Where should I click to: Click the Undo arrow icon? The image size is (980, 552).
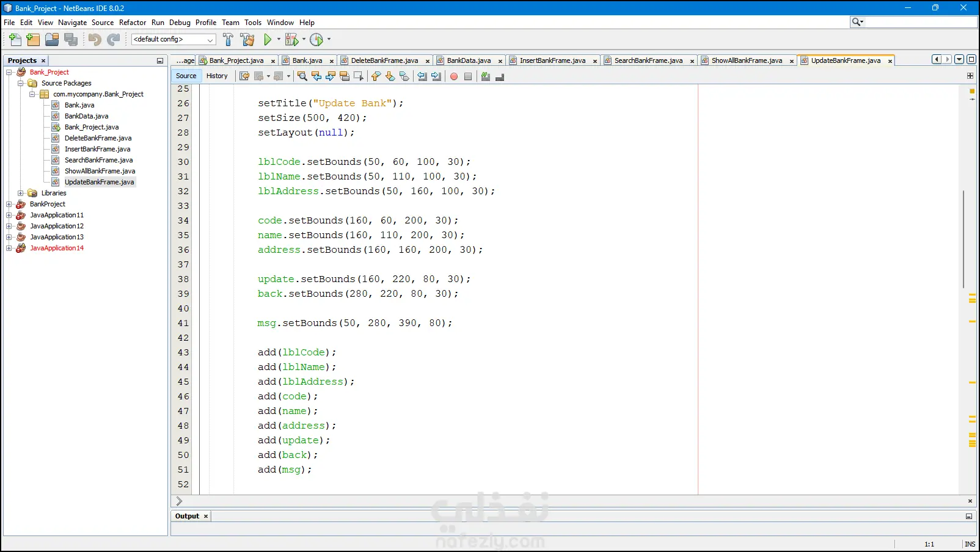pyautogui.click(x=94, y=40)
